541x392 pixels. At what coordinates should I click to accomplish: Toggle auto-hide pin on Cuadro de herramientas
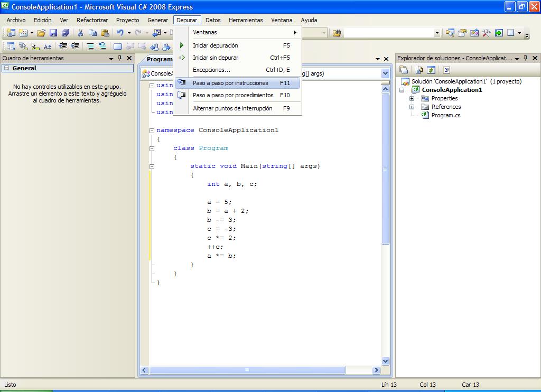(120, 58)
